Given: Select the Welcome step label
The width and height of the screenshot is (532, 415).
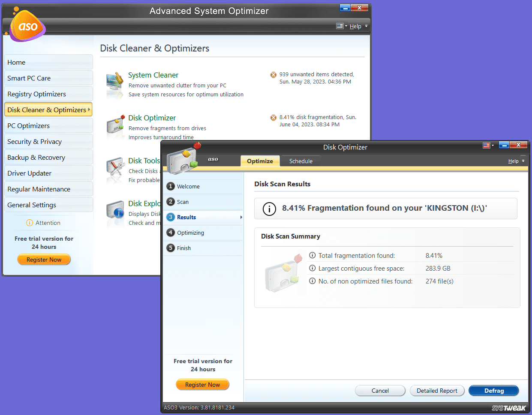Looking at the screenshot, I should click(x=188, y=186).
